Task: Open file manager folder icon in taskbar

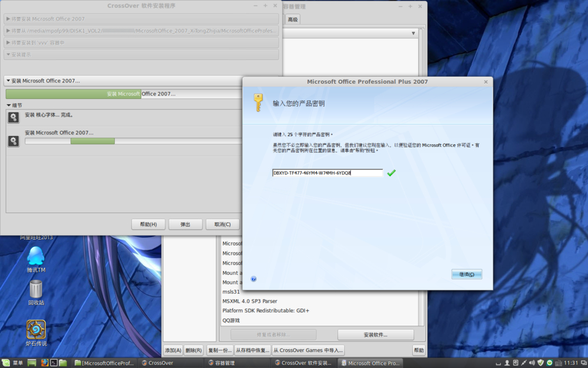Action: [63, 363]
